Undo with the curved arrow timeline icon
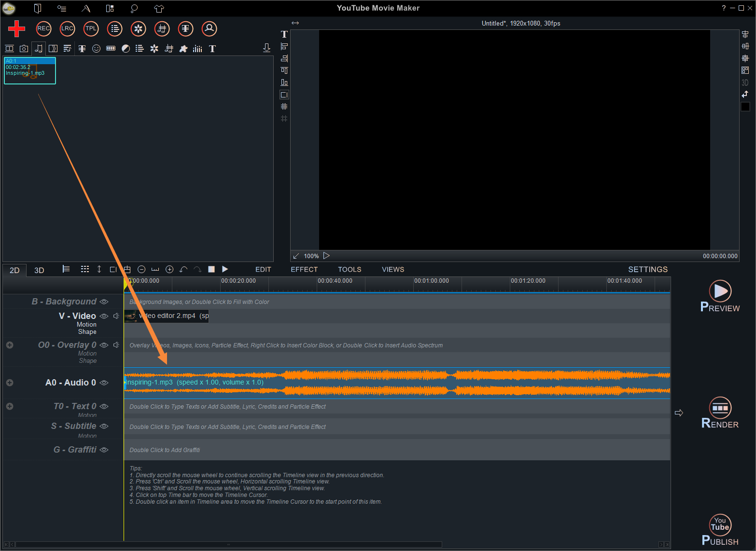Screen dimensions: 756x551 click(x=183, y=269)
